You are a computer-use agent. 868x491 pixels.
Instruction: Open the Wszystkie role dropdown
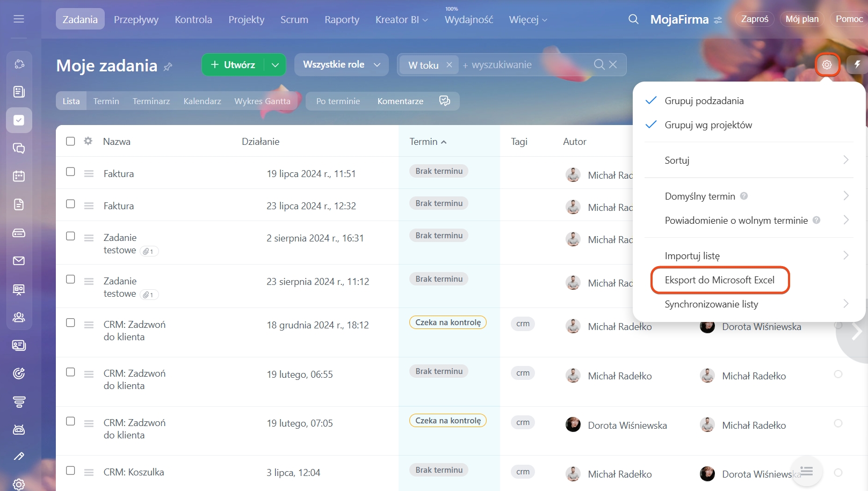point(341,65)
